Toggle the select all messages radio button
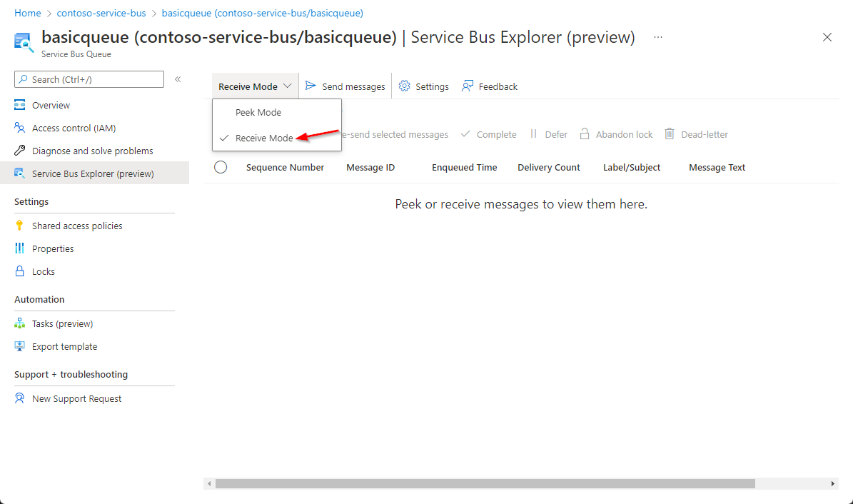Image resolution: width=853 pixels, height=504 pixels. pyautogui.click(x=221, y=167)
